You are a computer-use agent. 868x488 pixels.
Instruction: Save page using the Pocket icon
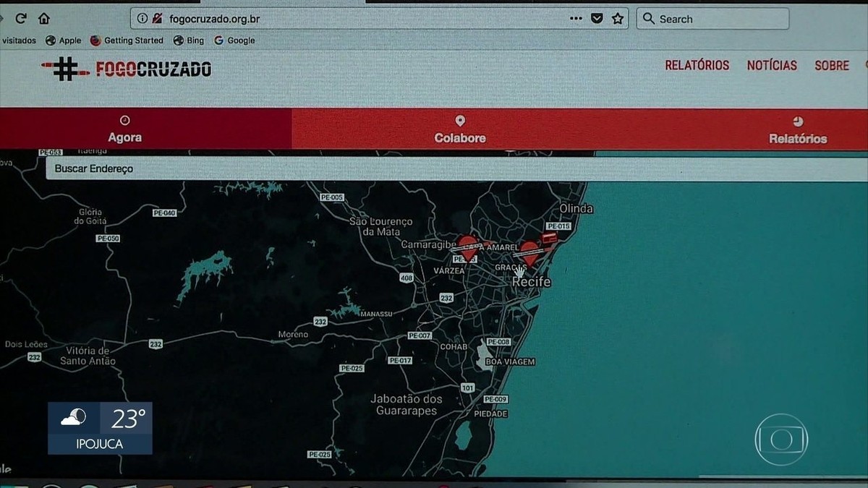coord(597,19)
